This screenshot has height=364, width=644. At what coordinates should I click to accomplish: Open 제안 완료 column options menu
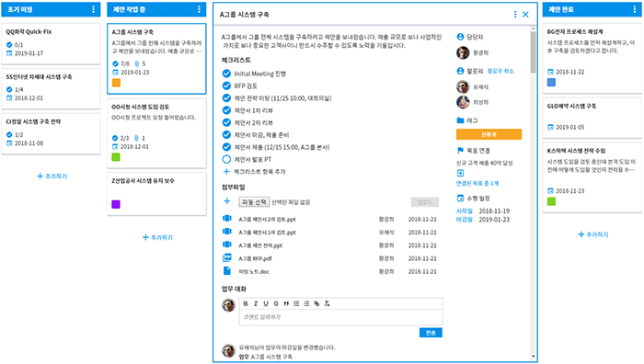[x=634, y=9]
